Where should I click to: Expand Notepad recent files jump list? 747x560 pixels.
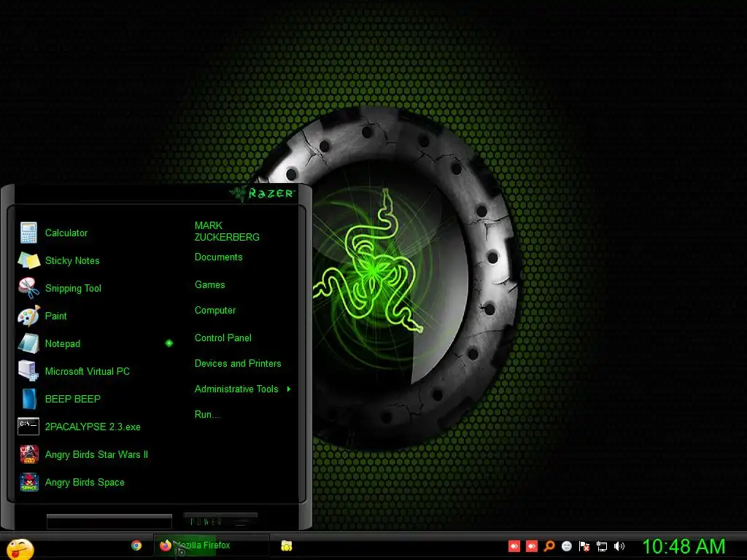(169, 343)
